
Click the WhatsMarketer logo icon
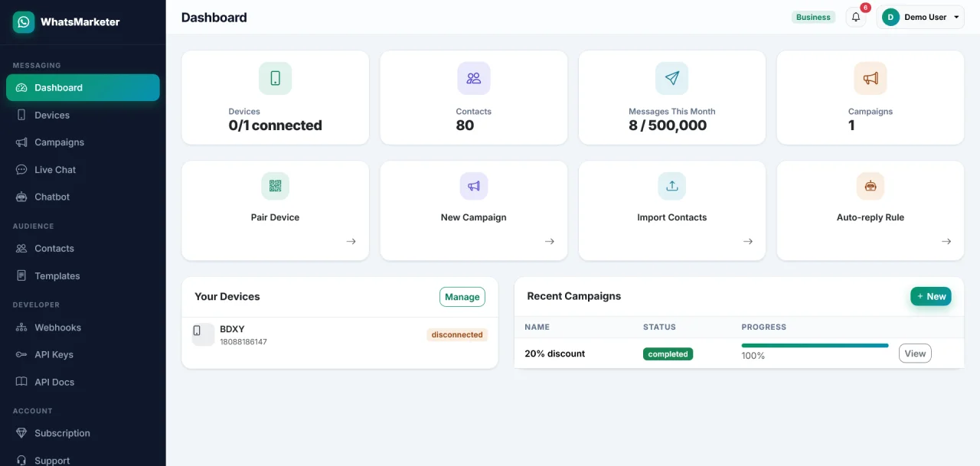[x=24, y=22]
